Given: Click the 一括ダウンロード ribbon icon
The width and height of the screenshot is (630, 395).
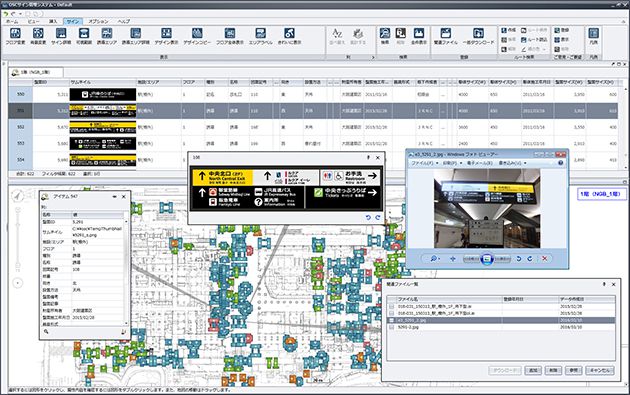Looking at the screenshot, I should pos(478,35).
